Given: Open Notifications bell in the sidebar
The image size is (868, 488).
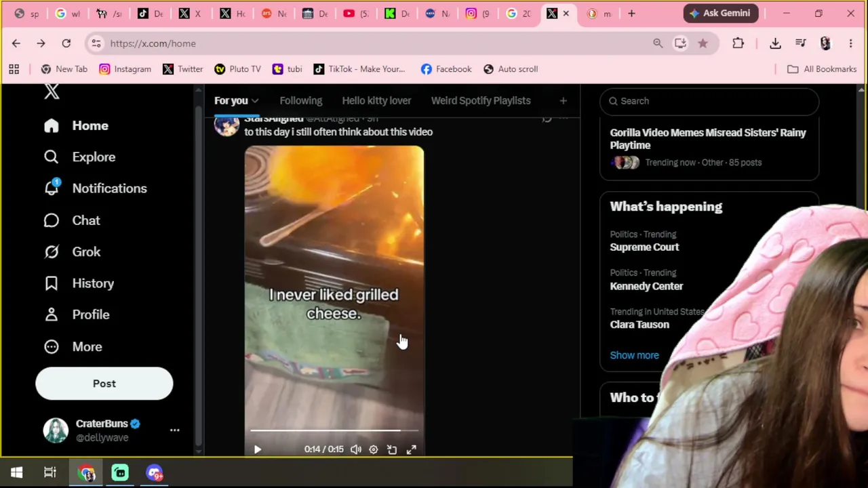Looking at the screenshot, I should (x=52, y=188).
